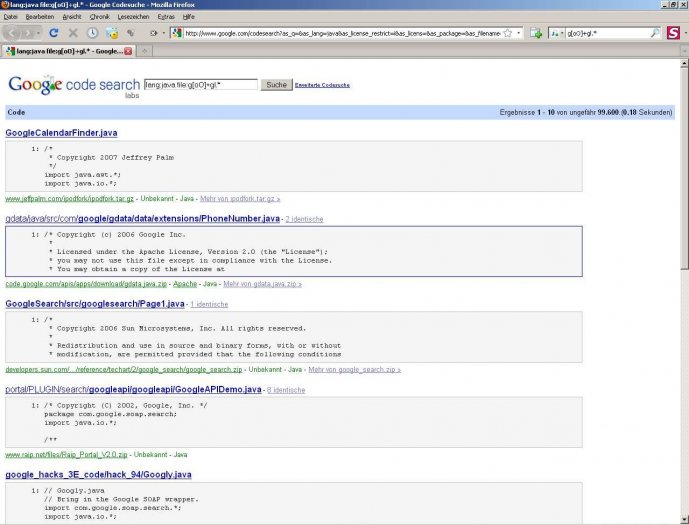Open the PhoneNumber.java result link
This screenshot has width=689, height=525.
pos(142,218)
